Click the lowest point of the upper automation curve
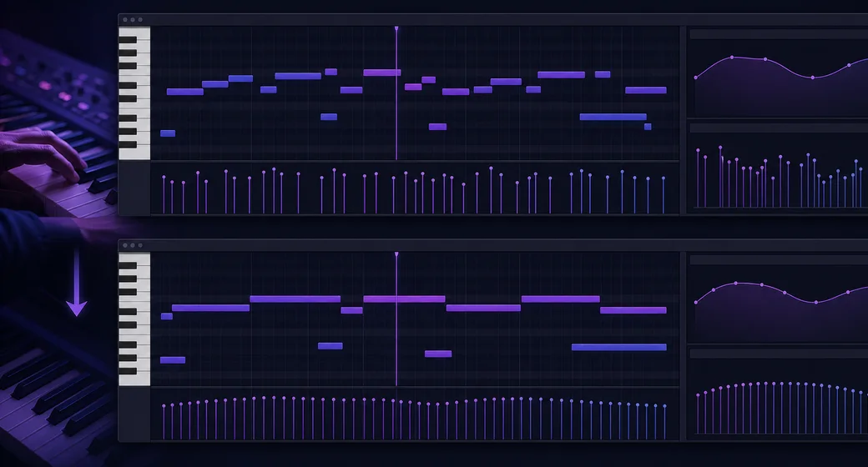 tap(813, 78)
